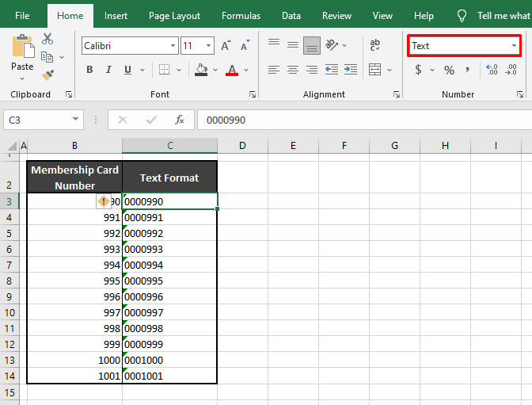This screenshot has height=405, width=532.
Task: Select the Format Painter brush
Action: tap(47, 75)
